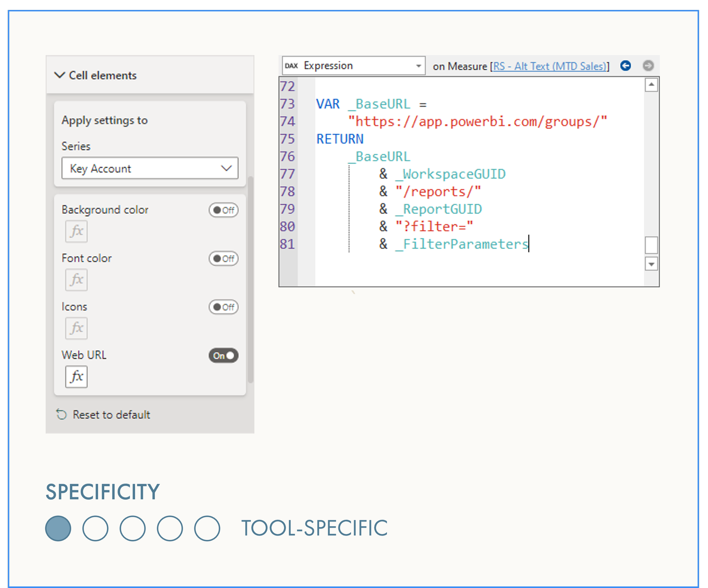Click line 81 containing _FilterParameters

pos(462,244)
